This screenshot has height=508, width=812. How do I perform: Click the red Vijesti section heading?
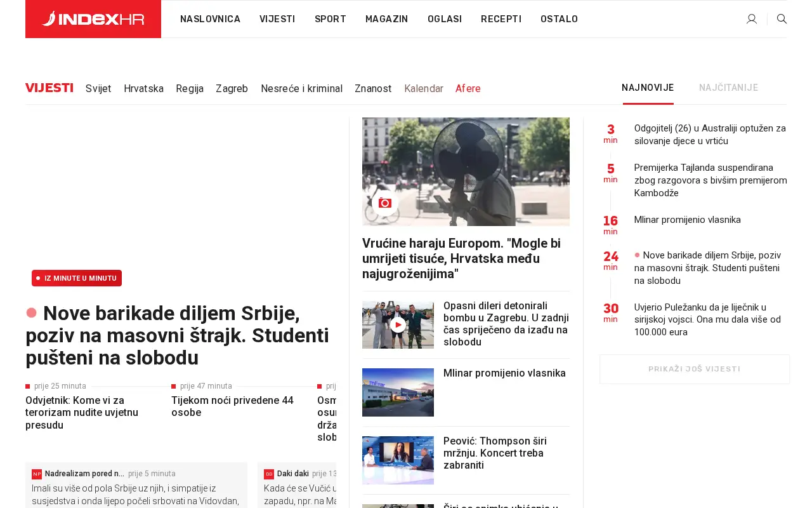click(49, 88)
